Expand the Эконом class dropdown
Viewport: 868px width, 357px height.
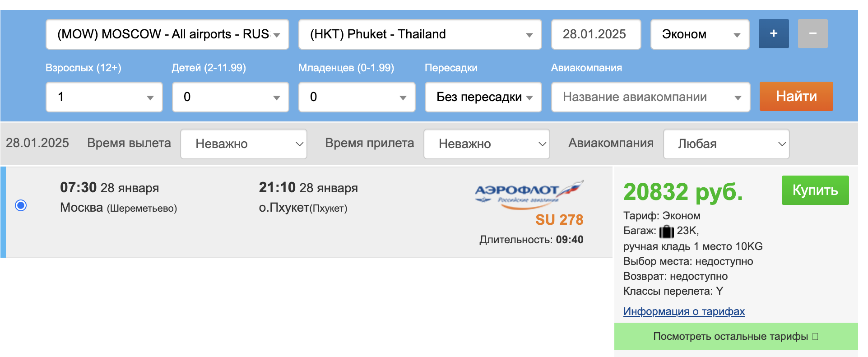point(700,34)
